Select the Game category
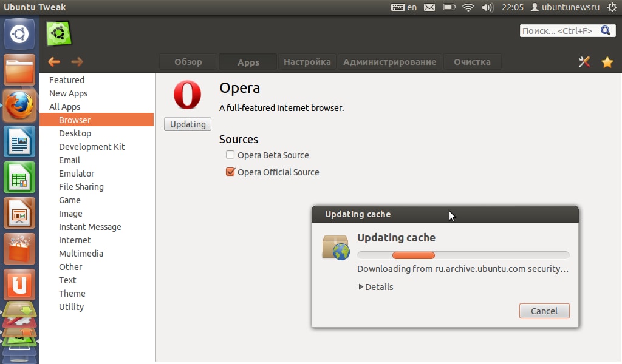Image resolution: width=622 pixels, height=364 pixels. 97,200
